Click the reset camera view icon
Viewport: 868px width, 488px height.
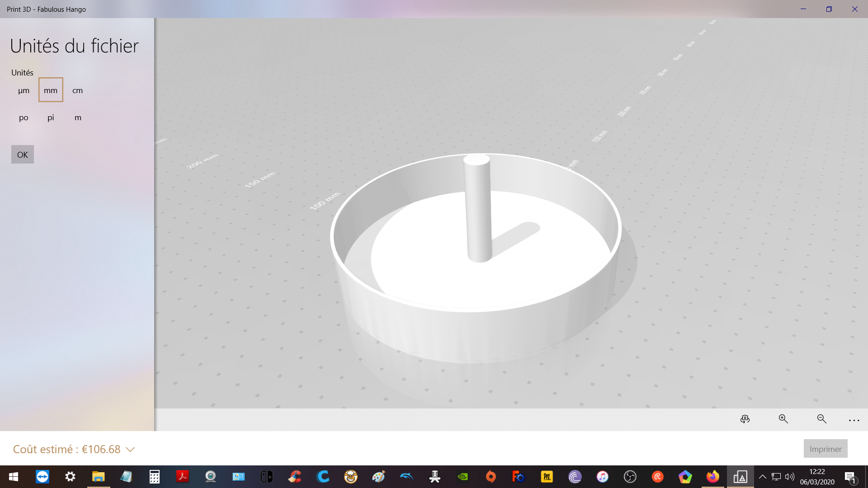pyautogui.click(x=745, y=419)
